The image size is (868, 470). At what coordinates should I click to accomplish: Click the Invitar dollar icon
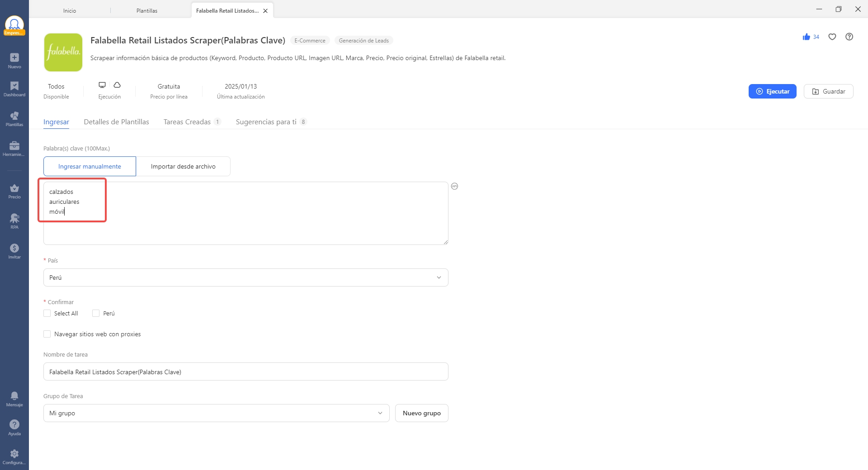click(x=14, y=249)
